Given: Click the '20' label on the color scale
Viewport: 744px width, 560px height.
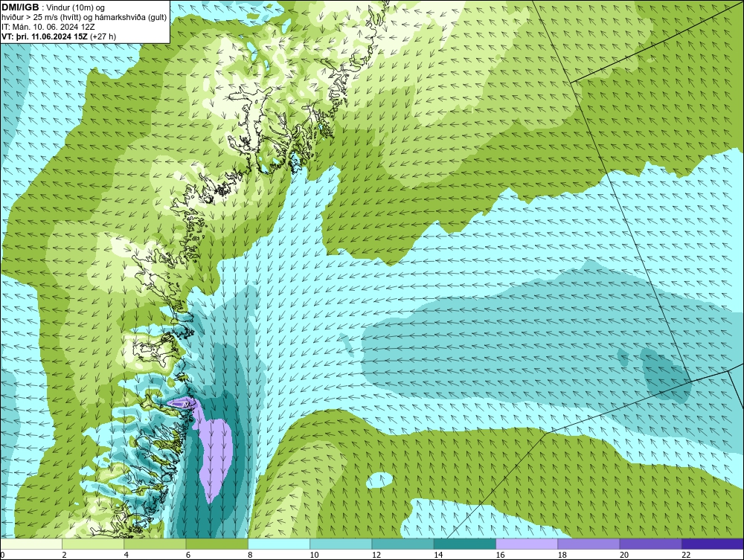Looking at the screenshot, I should pyautogui.click(x=624, y=555).
